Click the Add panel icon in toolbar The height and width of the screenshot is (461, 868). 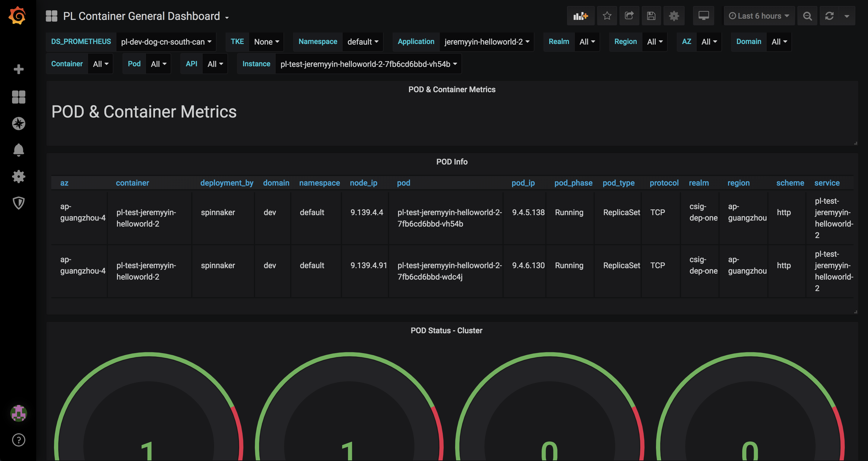click(x=580, y=16)
